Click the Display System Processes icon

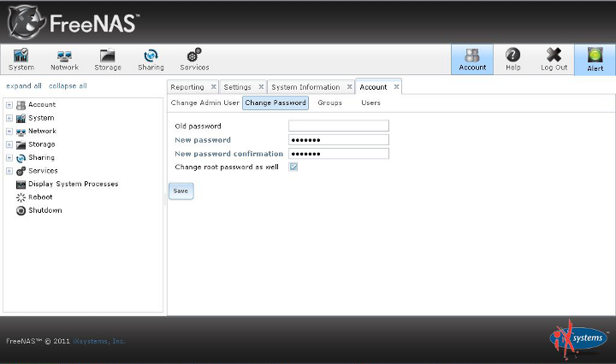click(x=21, y=185)
